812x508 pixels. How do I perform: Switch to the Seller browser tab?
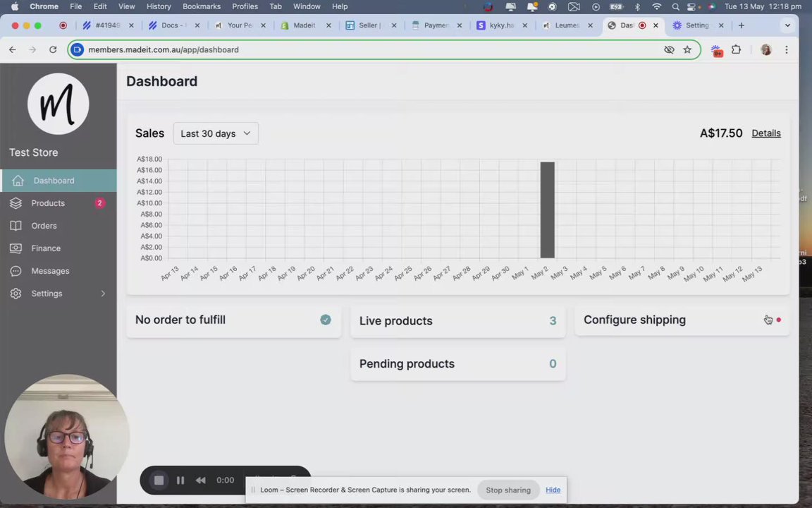371,25
